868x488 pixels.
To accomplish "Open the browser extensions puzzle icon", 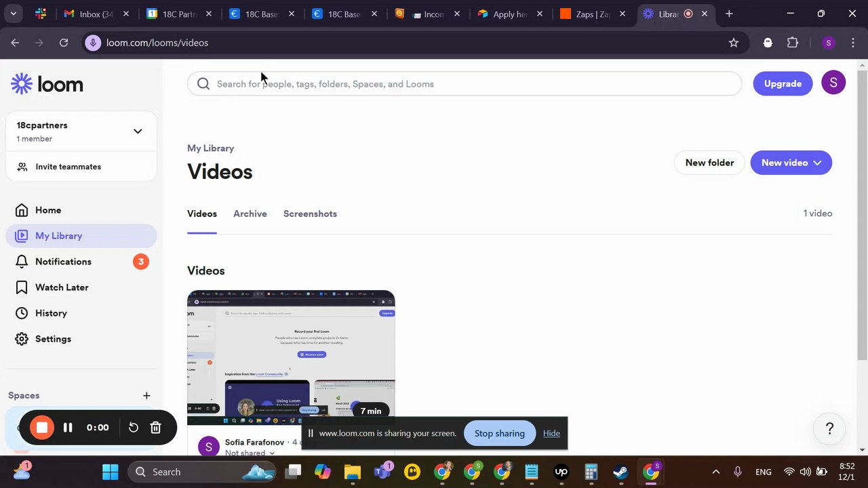I will (793, 43).
